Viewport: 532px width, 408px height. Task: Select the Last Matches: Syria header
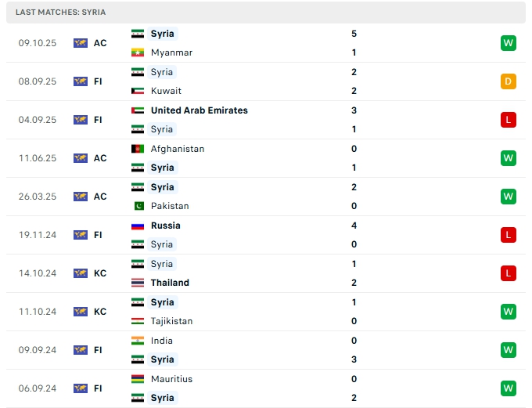pyautogui.click(x=60, y=13)
